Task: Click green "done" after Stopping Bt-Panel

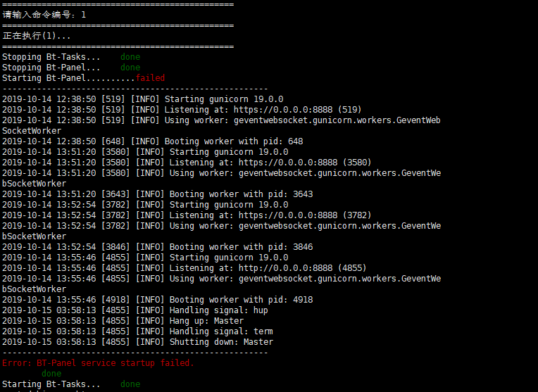Action: click(130, 68)
